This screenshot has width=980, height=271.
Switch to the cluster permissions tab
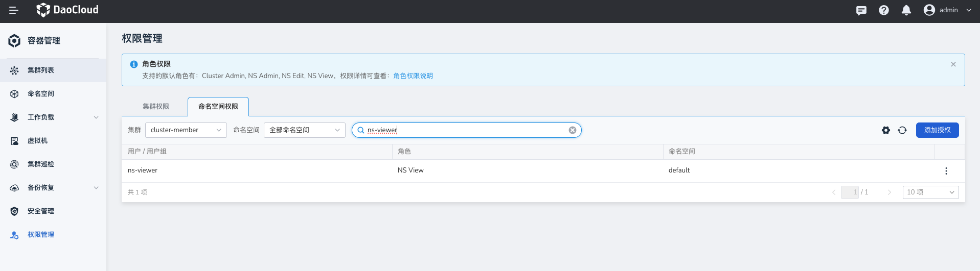(156, 107)
